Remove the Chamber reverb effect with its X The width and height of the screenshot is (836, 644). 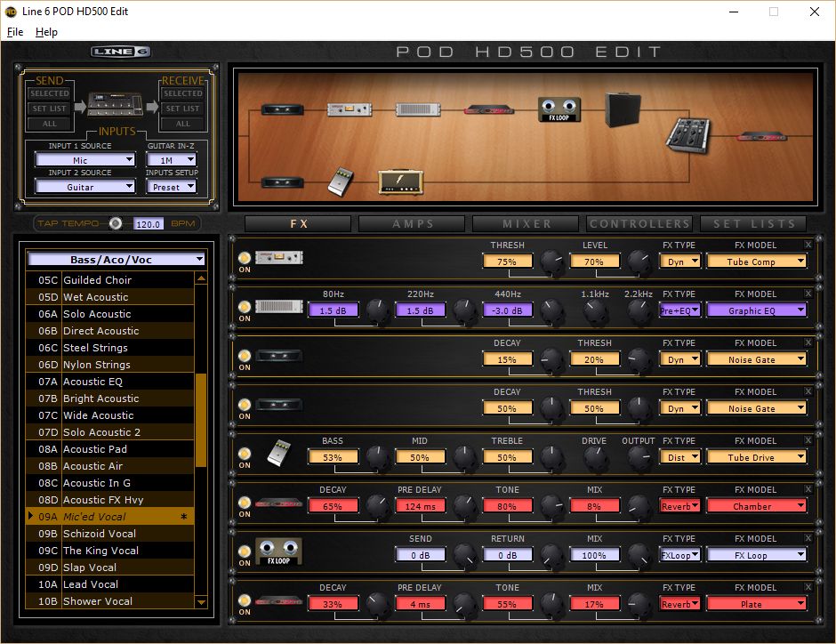[808, 489]
